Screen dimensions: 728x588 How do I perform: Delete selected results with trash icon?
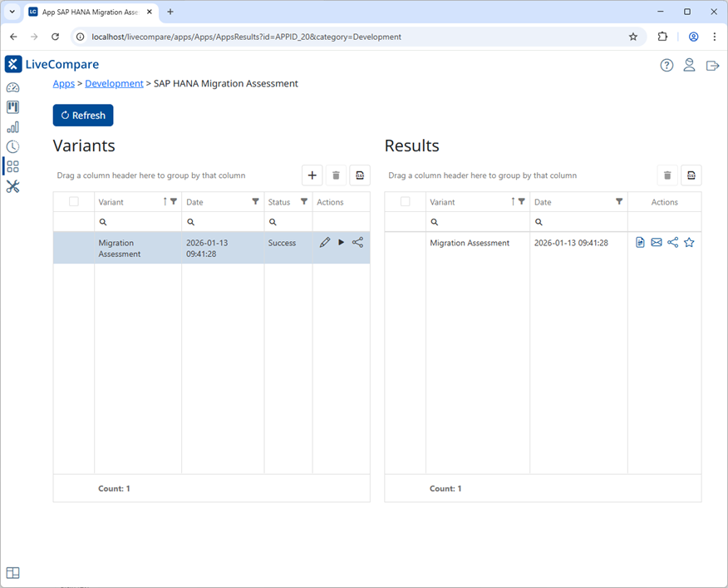click(x=667, y=175)
